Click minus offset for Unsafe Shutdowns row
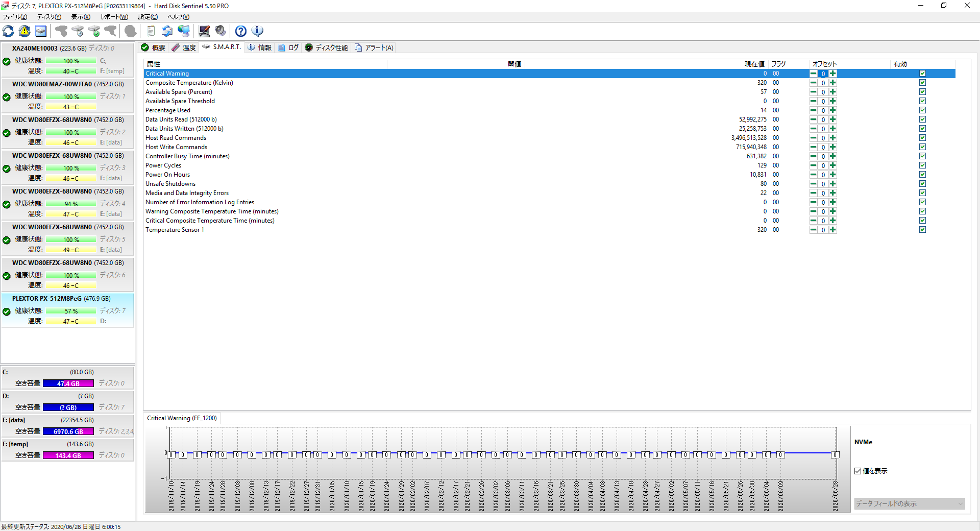Viewport: 980px width, 531px height. coord(814,184)
